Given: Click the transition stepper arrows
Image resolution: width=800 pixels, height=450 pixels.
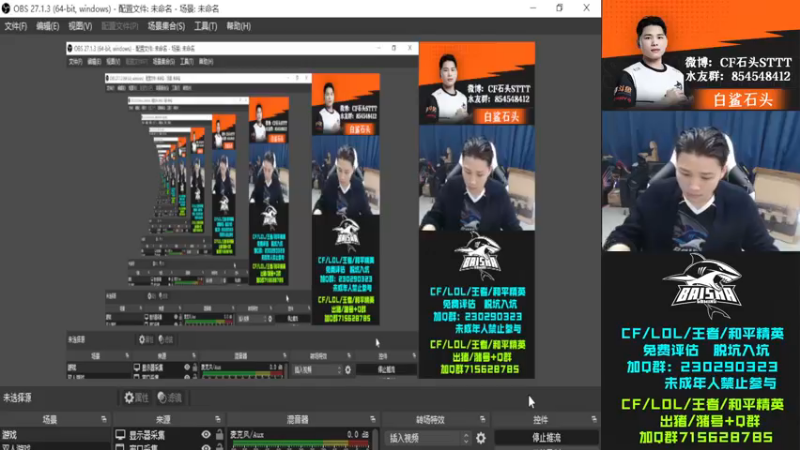Looking at the screenshot, I should pyautogui.click(x=465, y=438).
